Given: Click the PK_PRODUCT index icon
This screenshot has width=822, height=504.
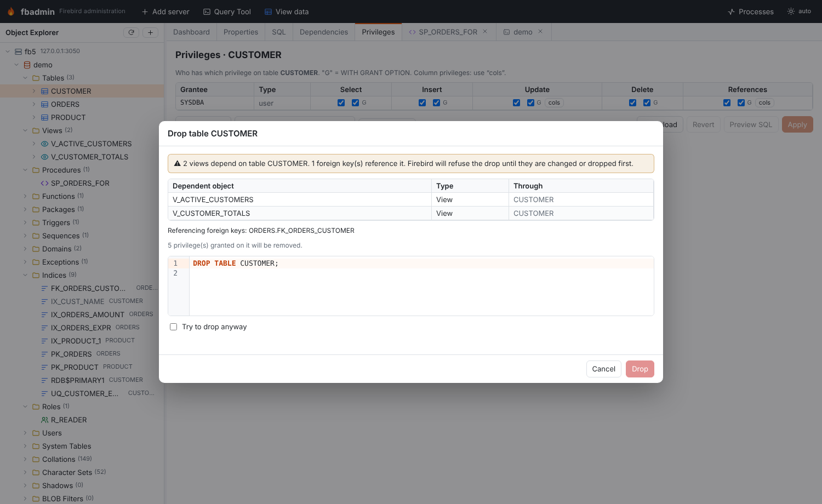Looking at the screenshot, I should click(x=45, y=367).
